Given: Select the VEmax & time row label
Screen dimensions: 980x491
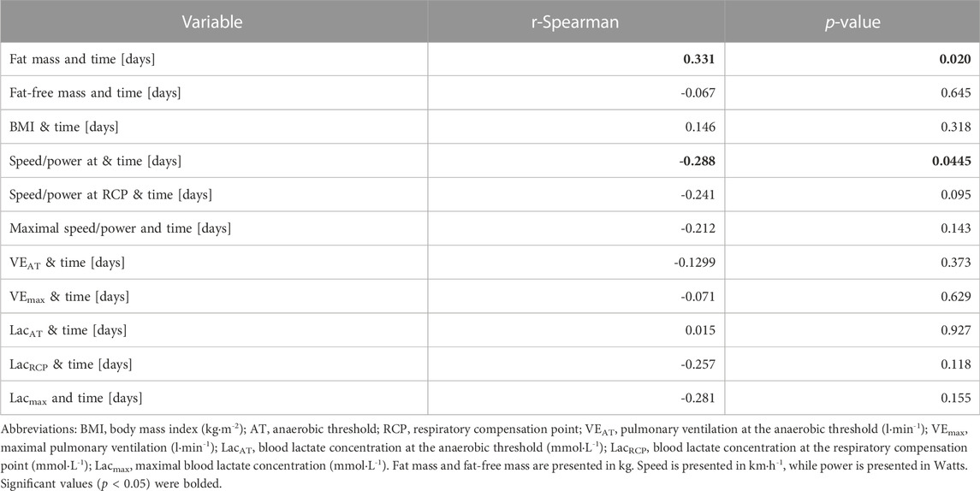Looking at the screenshot, I should pyautogui.click(x=69, y=296).
